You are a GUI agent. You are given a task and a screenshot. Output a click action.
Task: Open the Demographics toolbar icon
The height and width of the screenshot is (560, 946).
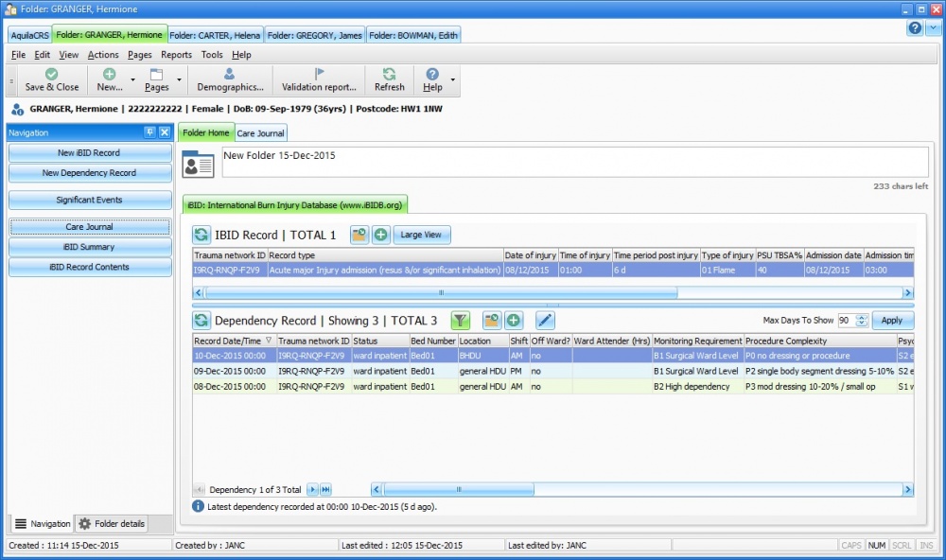tap(230, 75)
